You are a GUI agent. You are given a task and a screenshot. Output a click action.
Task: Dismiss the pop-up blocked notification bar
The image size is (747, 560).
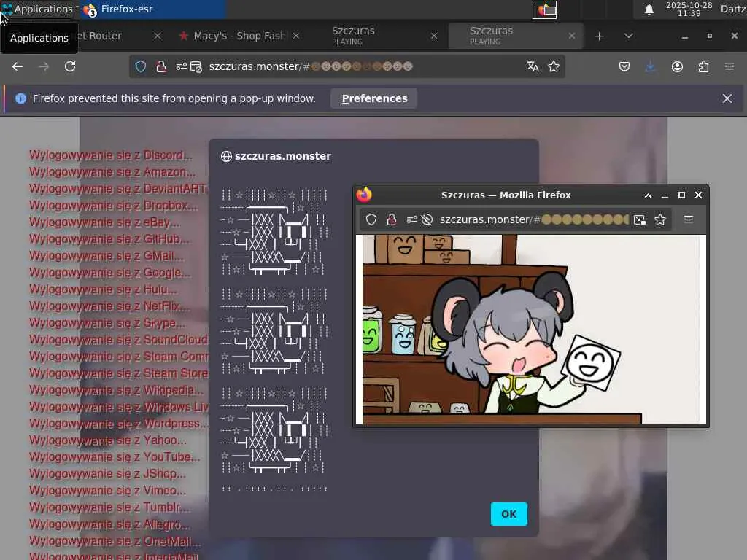pos(727,98)
